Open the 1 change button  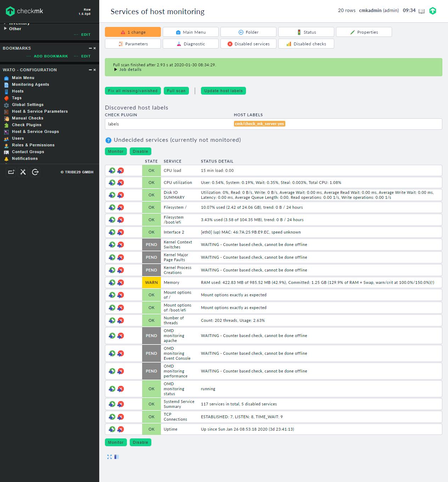[x=133, y=32]
